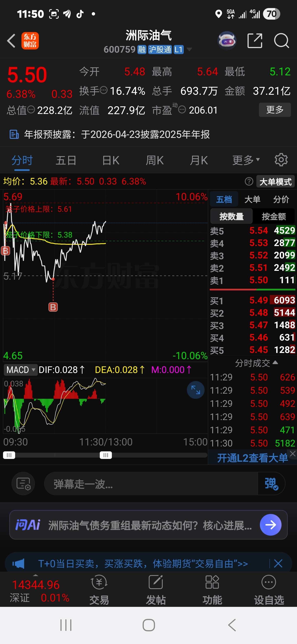This screenshot has height=644, width=297.
Task: Go back with the top-left arrow
Action: pyautogui.click(x=11, y=41)
